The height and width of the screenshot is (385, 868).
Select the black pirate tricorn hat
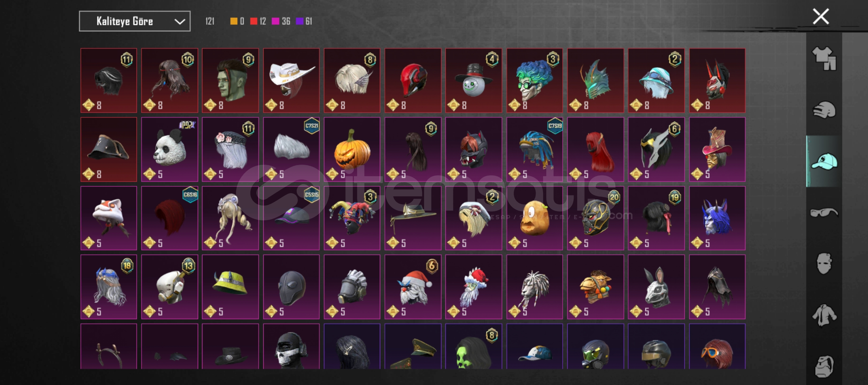pyautogui.click(x=109, y=149)
